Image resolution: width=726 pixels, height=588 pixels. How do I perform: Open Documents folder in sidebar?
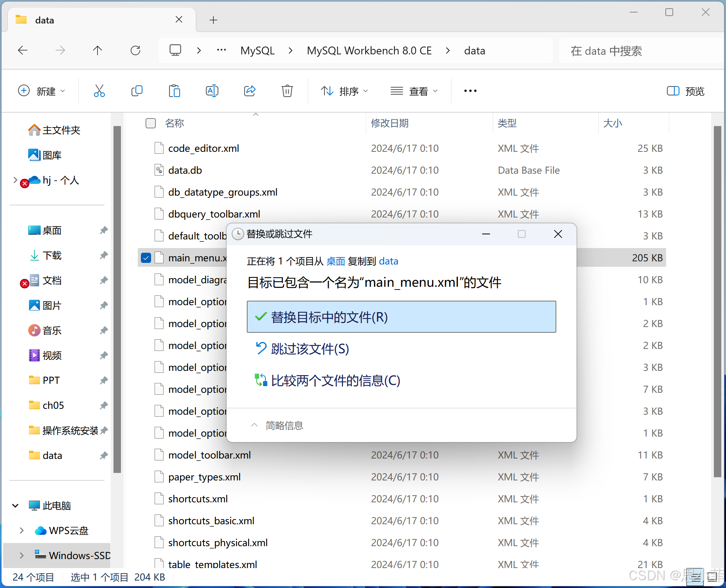45,281
